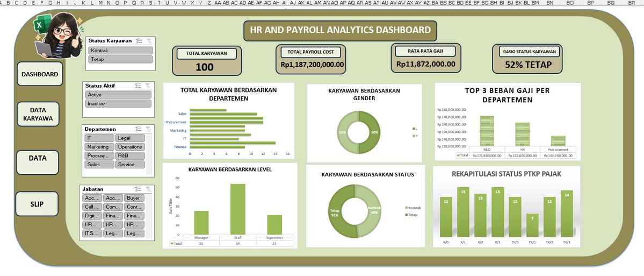644x276 pixels.
Task: Select the P legend color marker
Action: (414, 136)
